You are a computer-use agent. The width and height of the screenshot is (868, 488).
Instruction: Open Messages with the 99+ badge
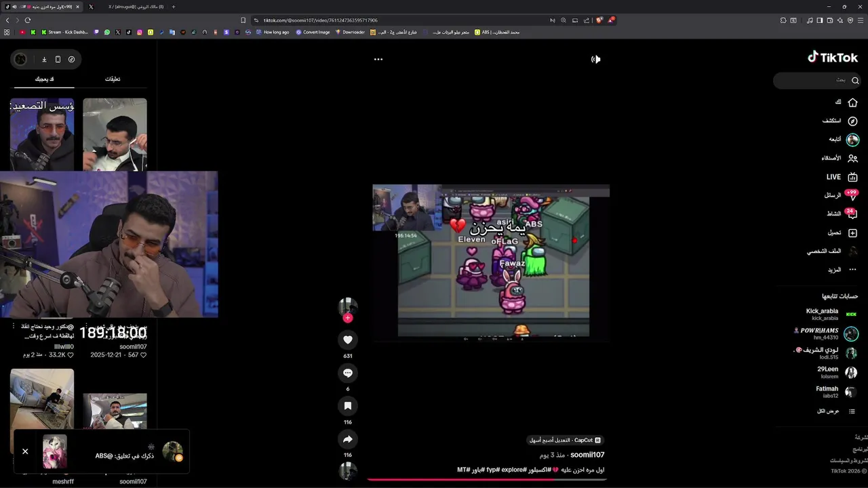coord(841,195)
